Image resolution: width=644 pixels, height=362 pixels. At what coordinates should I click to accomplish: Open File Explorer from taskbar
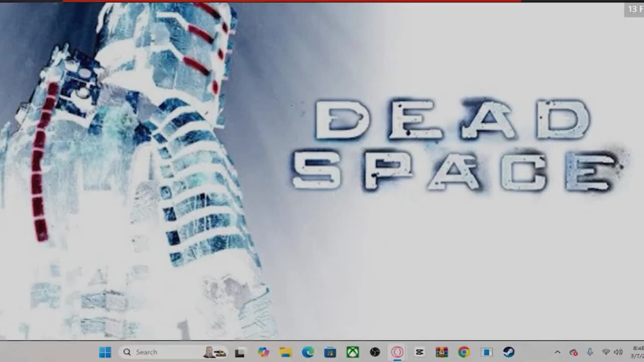tap(286, 352)
